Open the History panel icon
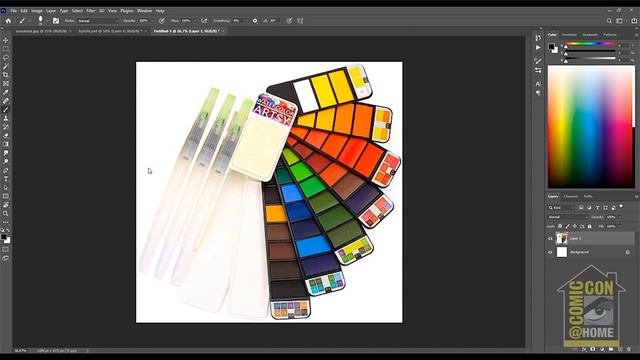640x360 pixels. pyautogui.click(x=538, y=38)
